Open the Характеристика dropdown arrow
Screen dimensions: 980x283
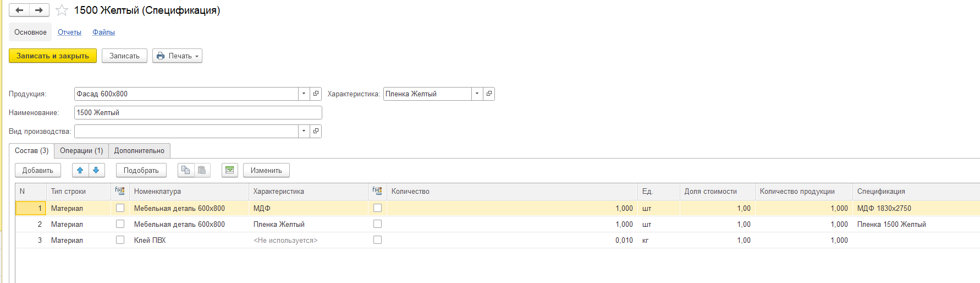click(x=477, y=94)
